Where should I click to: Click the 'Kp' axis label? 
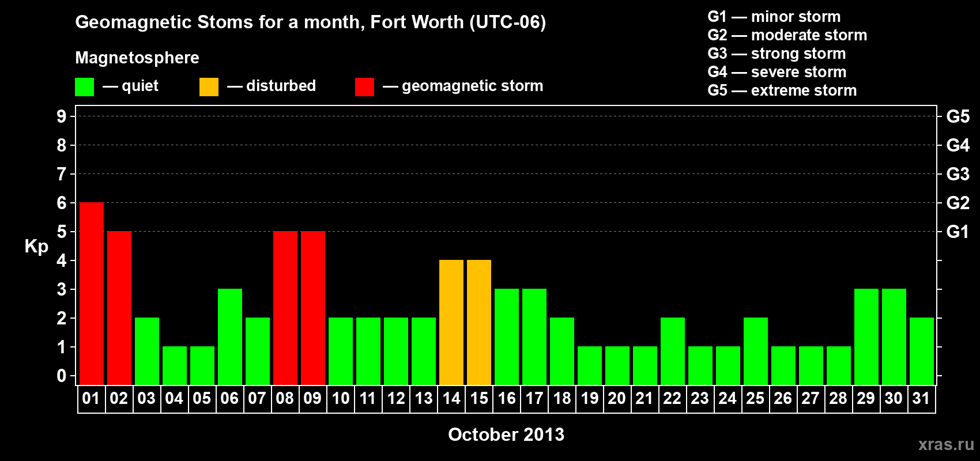36,247
